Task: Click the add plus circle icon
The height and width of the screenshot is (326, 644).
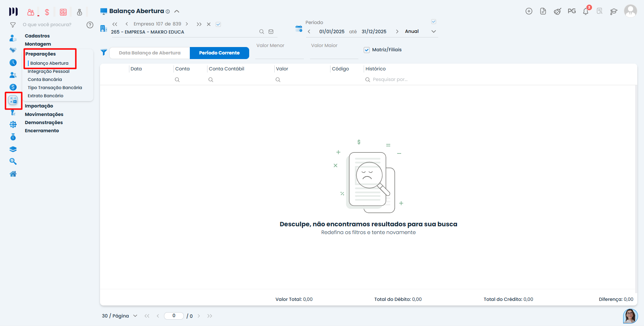Action: click(x=529, y=11)
